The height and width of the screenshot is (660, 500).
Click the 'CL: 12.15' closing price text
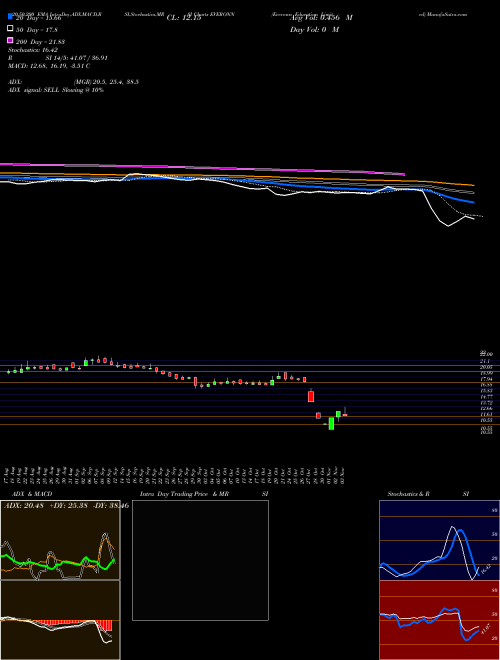coord(184,18)
